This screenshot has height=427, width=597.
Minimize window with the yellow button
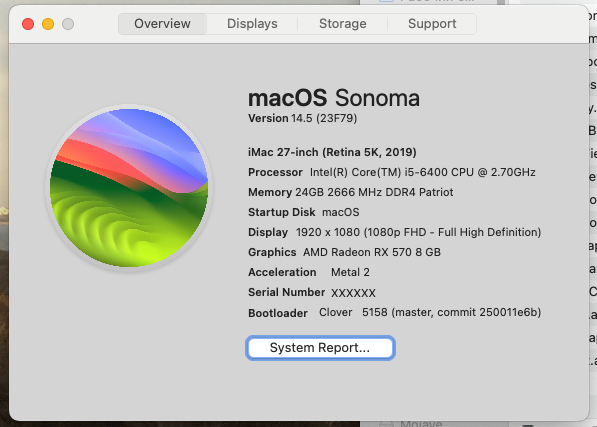[x=48, y=24]
